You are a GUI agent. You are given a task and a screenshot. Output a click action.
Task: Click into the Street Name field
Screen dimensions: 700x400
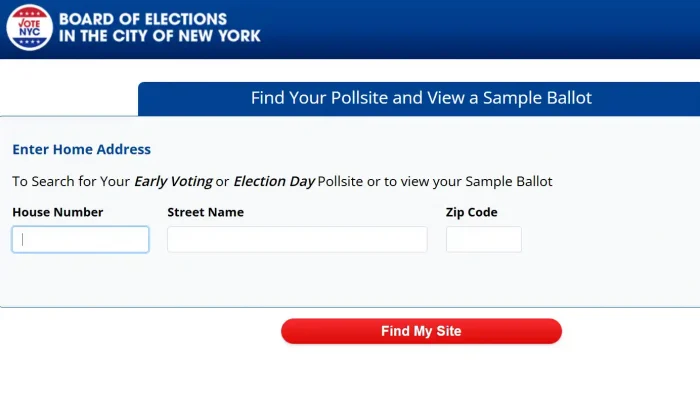tap(296, 239)
